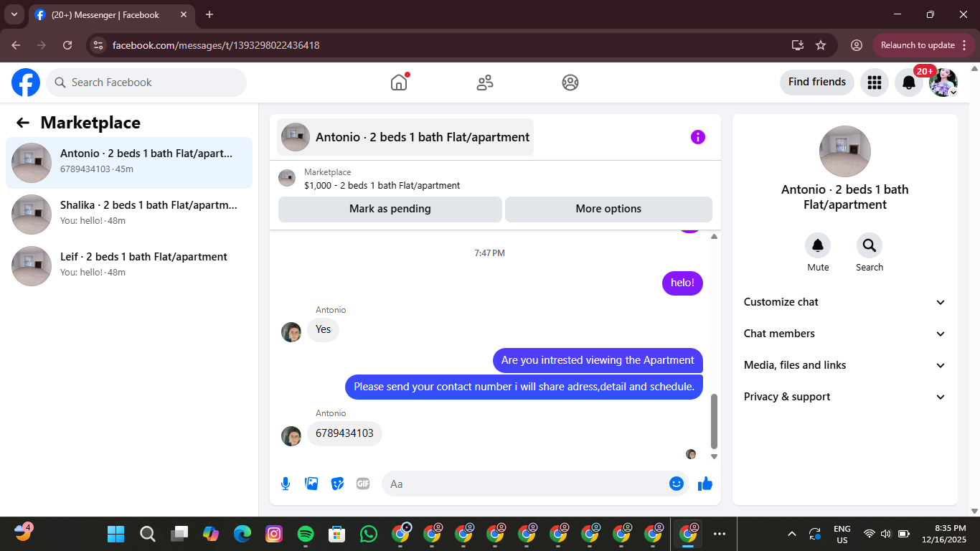
Task: Click the Search icon in chat details panel
Action: [870, 246]
